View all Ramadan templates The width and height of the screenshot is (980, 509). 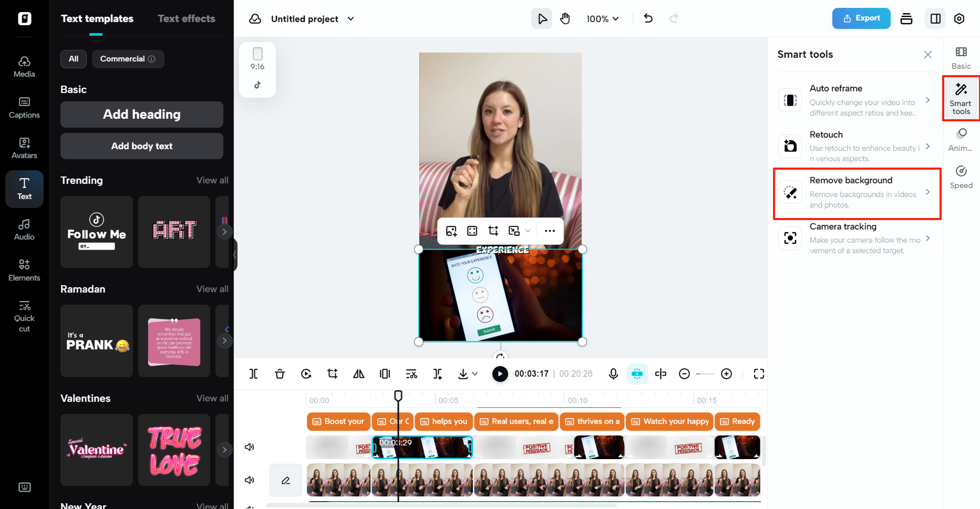coord(212,289)
